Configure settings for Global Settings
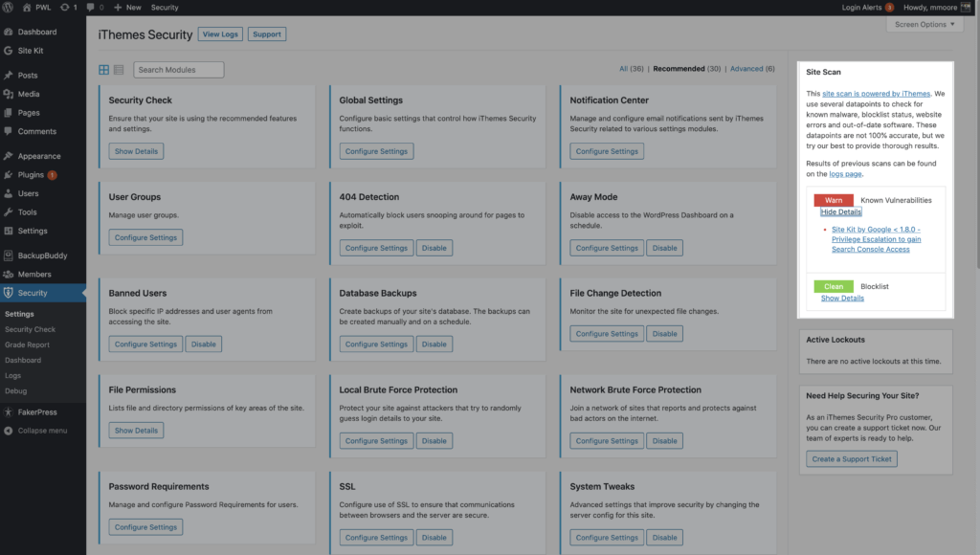The height and width of the screenshot is (555, 980). 376,151
